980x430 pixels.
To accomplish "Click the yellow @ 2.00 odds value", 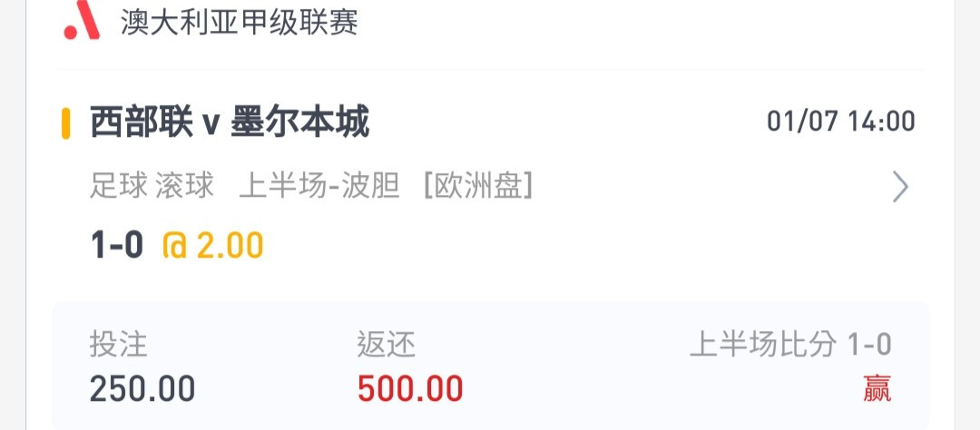I will coord(213,245).
